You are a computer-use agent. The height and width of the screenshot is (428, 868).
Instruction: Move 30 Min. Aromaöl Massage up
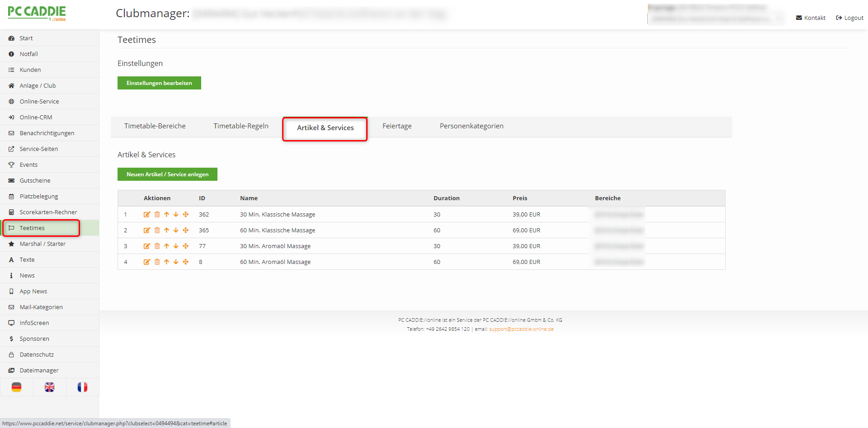coord(166,246)
